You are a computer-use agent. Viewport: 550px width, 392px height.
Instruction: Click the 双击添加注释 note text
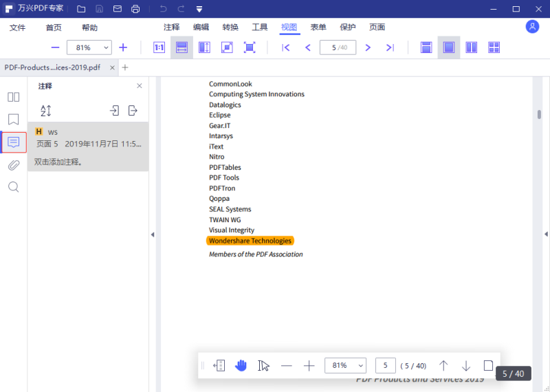click(58, 162)
